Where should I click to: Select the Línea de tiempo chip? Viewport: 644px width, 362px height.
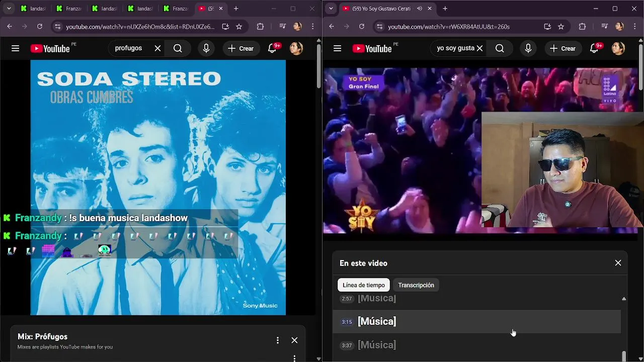point(364,285)
